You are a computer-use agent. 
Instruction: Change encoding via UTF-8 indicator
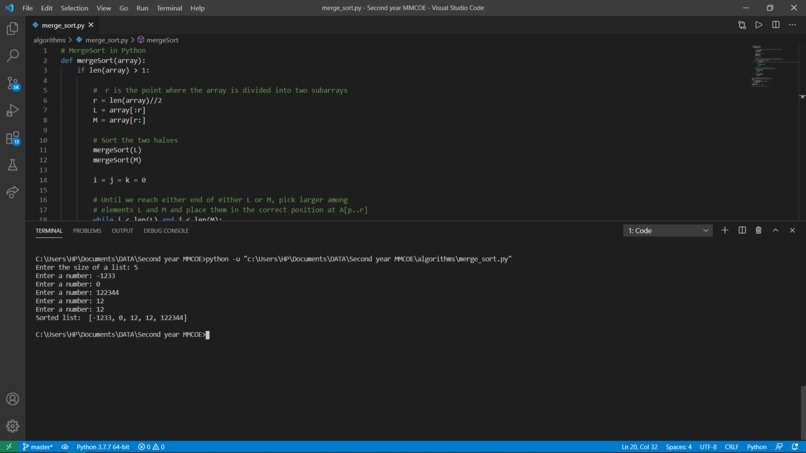(708, 447)
